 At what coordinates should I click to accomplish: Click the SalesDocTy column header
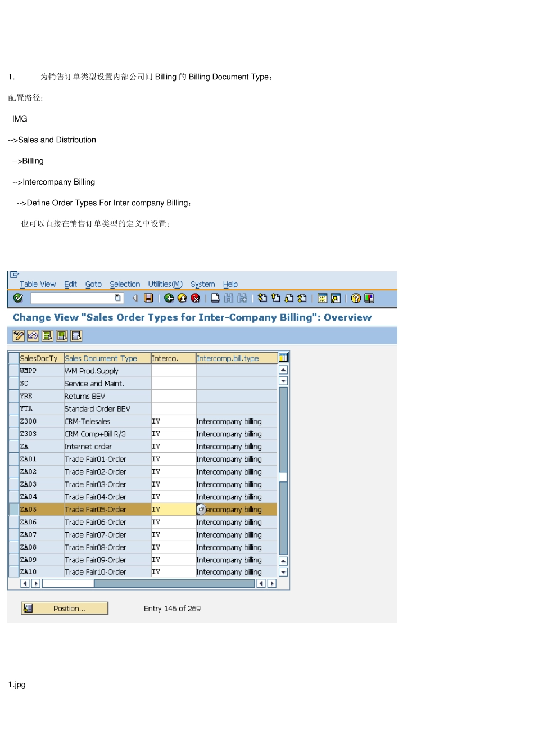(x=41, y=358)
